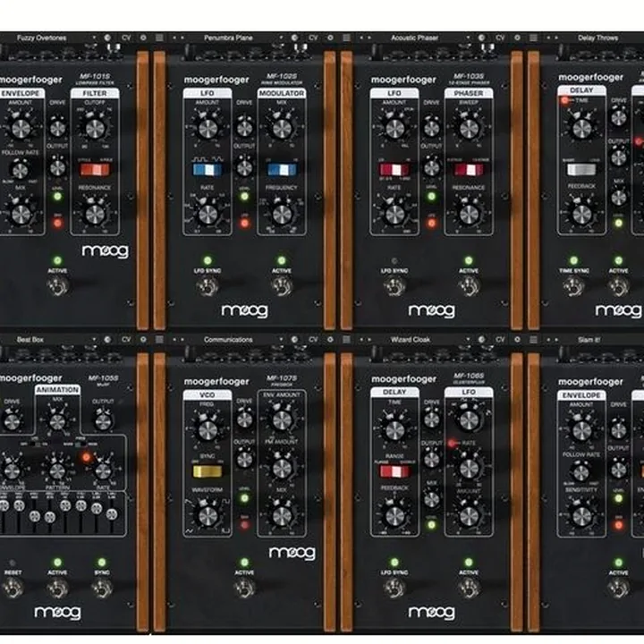Click round icon left of CV, Beat Box
This screenshot has width=644, height=644.
point(107,340)
